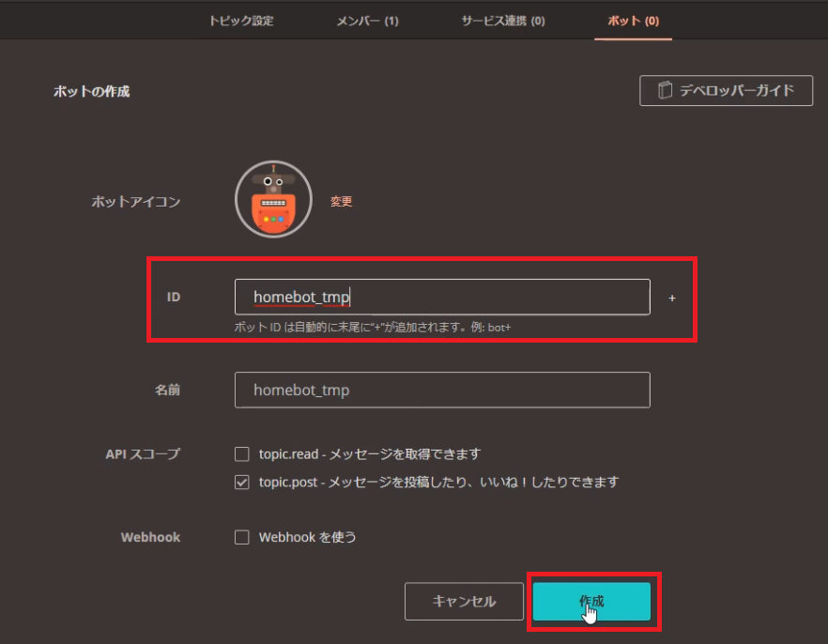Screen dimensions: 828x644
Task: Uncheck the topic.post scope checkbox
Action: [242, 482]
